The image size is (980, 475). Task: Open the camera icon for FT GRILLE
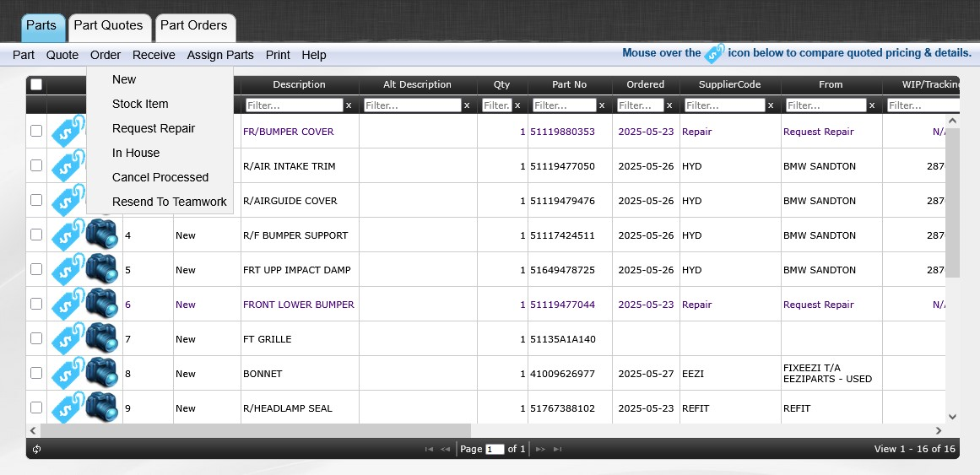point(102,339)
